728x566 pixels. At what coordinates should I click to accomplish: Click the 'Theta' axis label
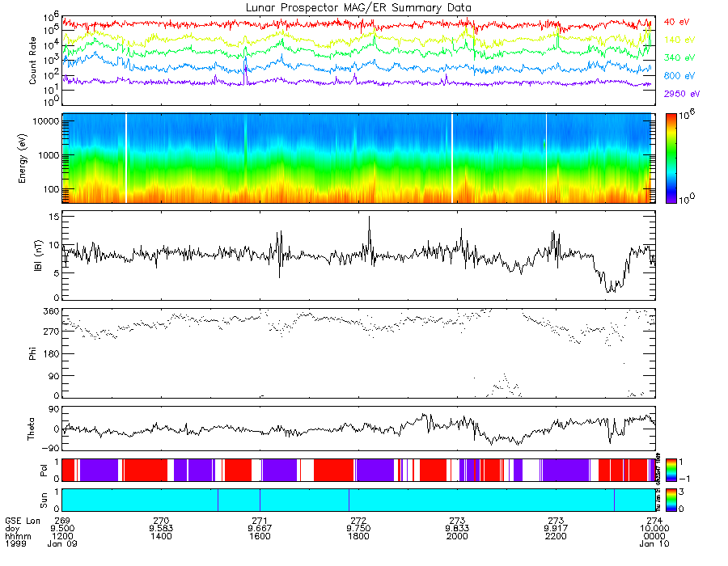(31, 429)
